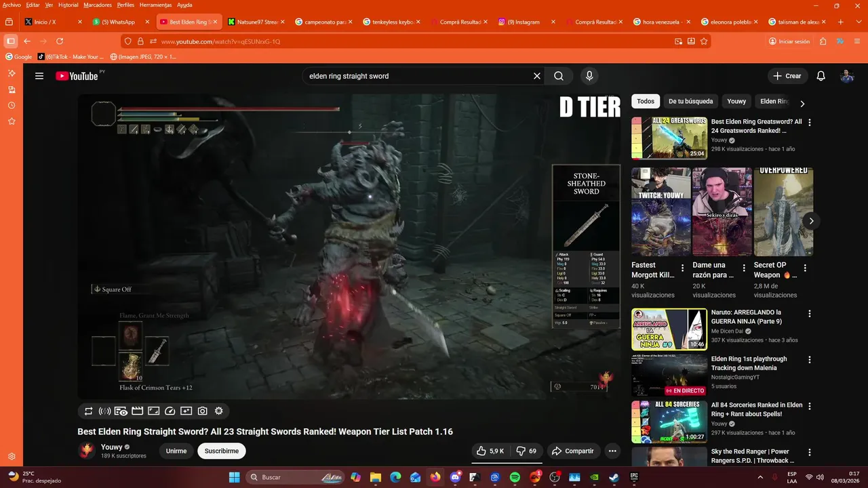Switch to the WhatsApp tab
The width and height of the screenshot is (868, 488).
pos(120,22)
